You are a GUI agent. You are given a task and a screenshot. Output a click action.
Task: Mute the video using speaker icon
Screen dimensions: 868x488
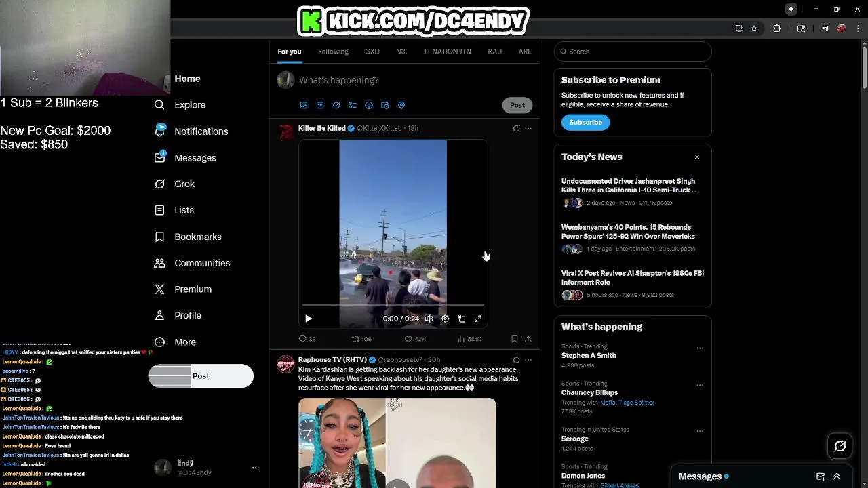[429, 319]
